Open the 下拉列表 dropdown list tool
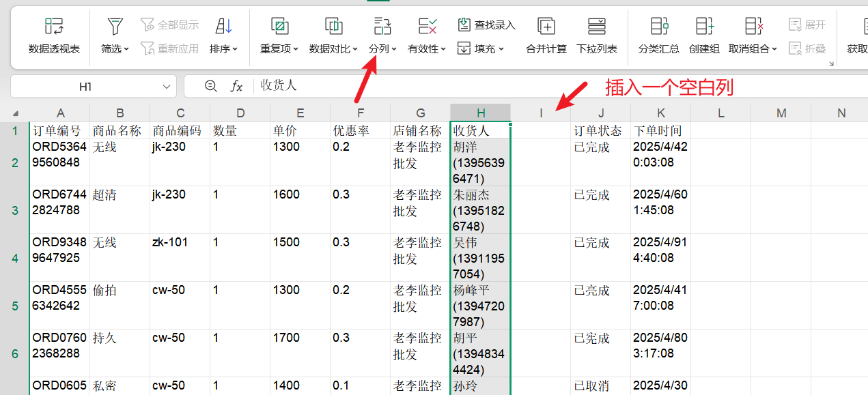The image size is (868, 395). tap(596, 27)
